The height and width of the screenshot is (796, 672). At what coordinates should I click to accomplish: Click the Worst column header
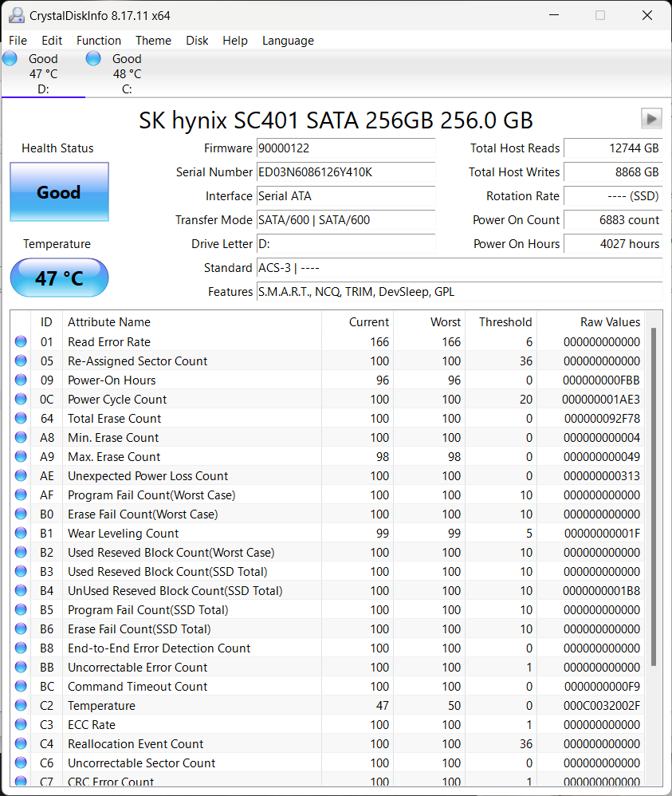(x=430, y=322)
